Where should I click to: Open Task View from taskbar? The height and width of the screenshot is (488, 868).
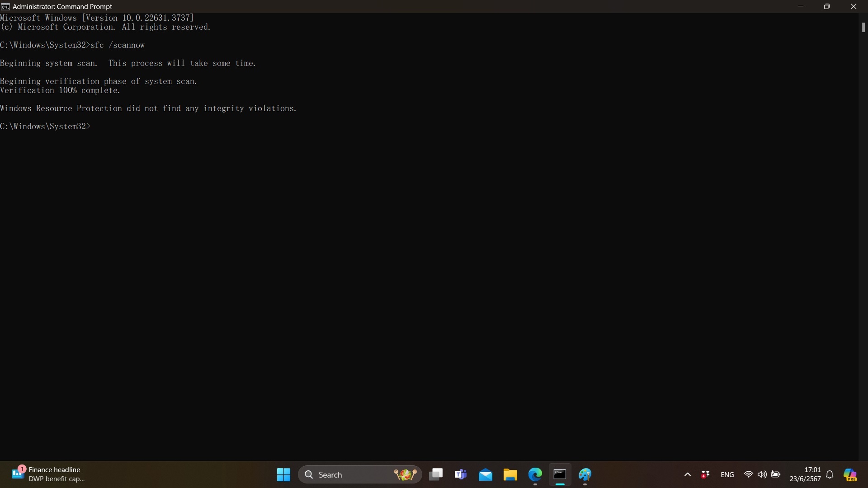pyautogui.click(x=436, y=474)
